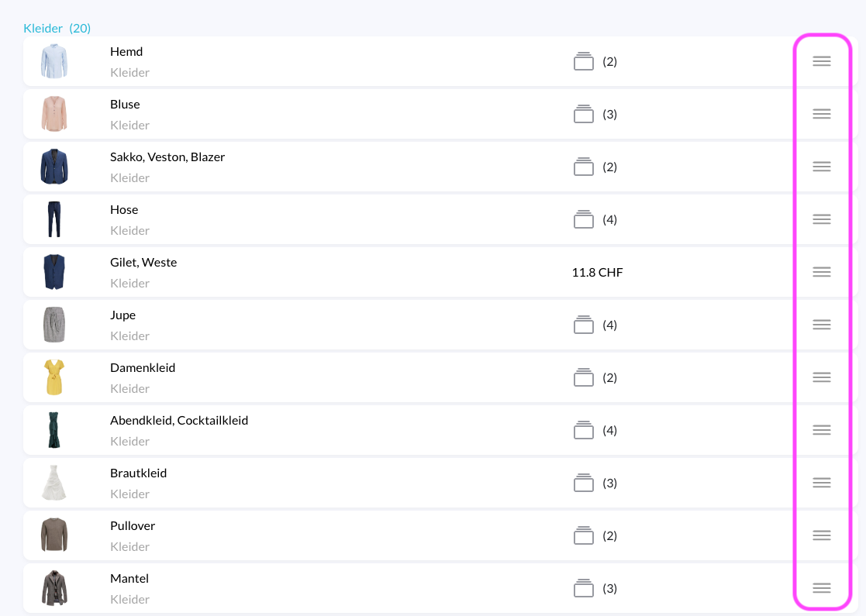Click the (2) count in the Damenkleid row
Screen dimensions: 866x616
pos(609,378)
